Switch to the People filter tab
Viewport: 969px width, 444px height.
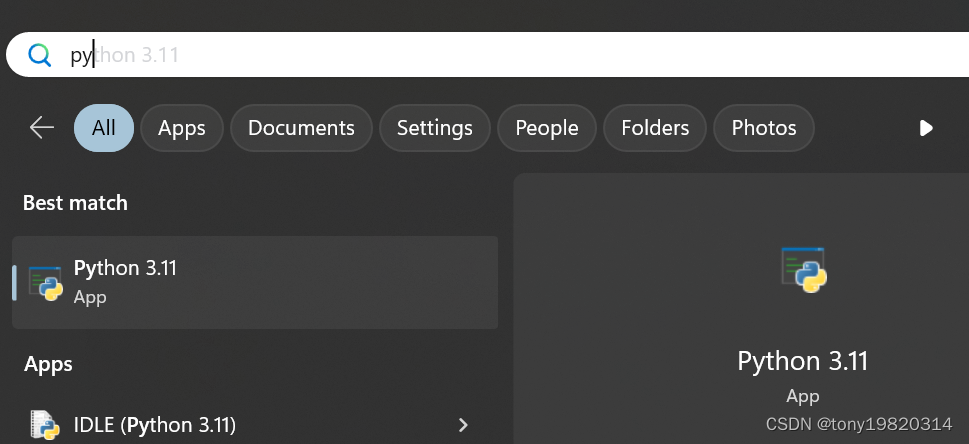click(x=547, y=128)
